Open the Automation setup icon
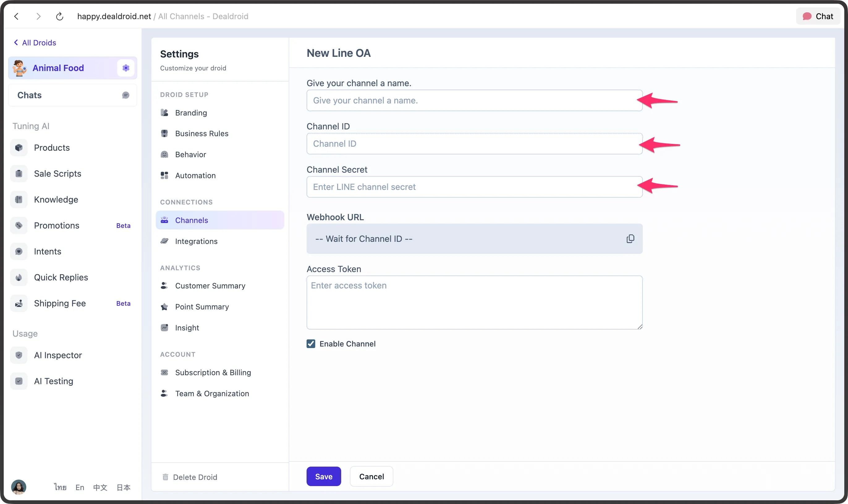The image size is (848, 504). 164,175
